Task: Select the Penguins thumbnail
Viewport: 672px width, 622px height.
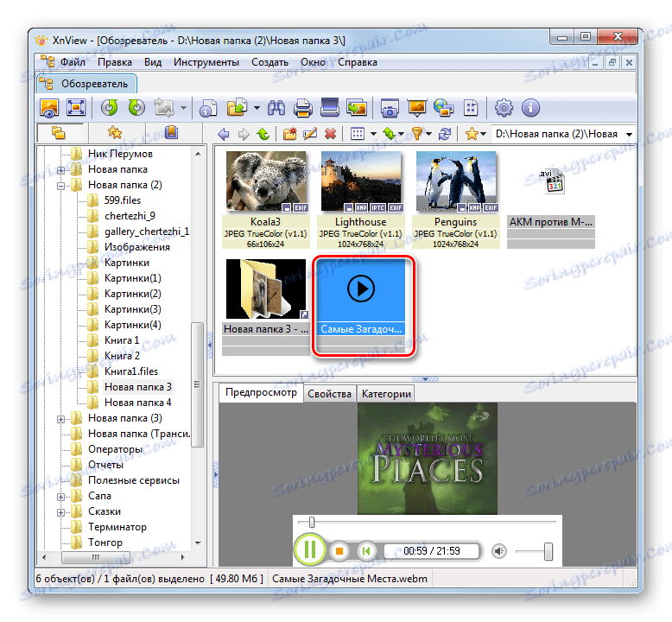Action: (455, 200)
